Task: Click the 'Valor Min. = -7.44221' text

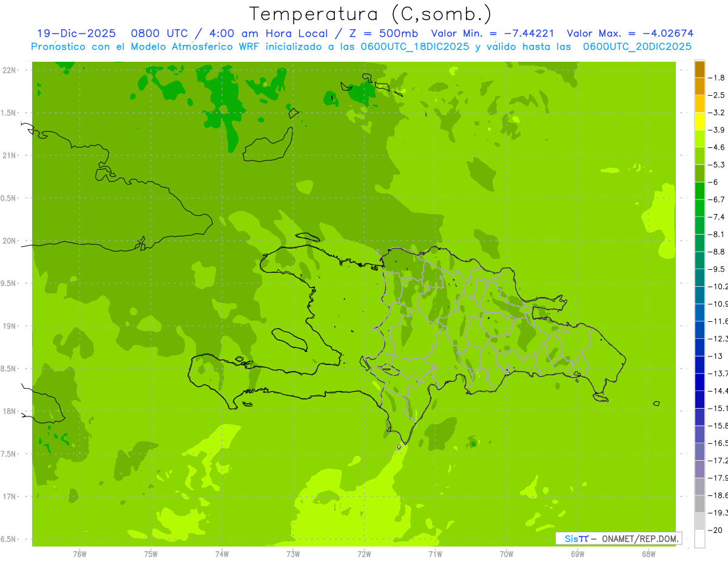Action: pyautogui.click(x=493, y=33)
